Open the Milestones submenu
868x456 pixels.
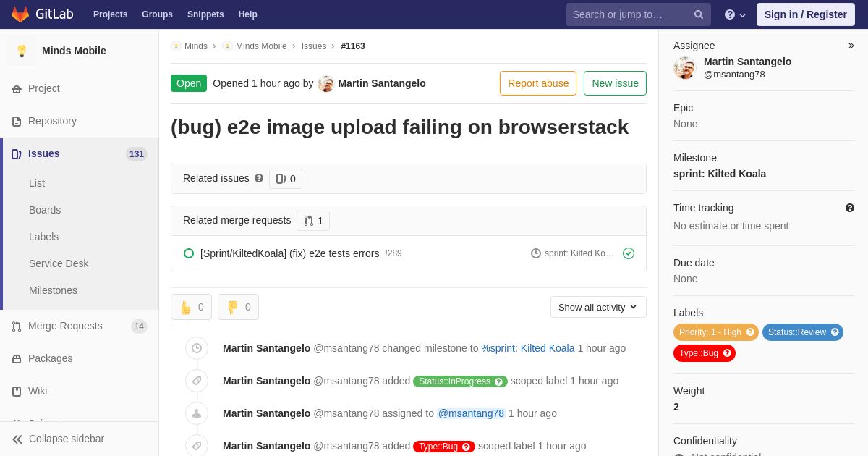[x=53, y=290]
